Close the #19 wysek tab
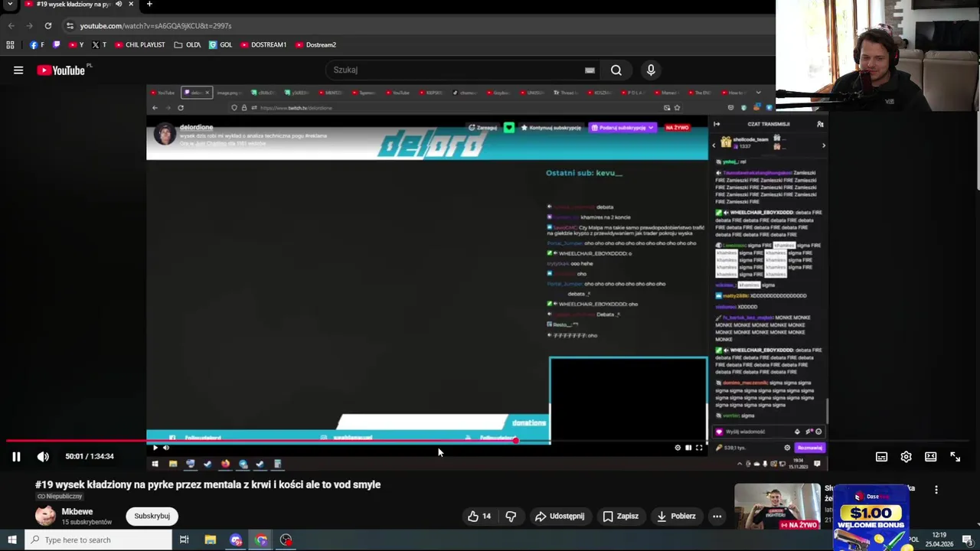Screen dimensions: 980x551 tap(130, 4)
